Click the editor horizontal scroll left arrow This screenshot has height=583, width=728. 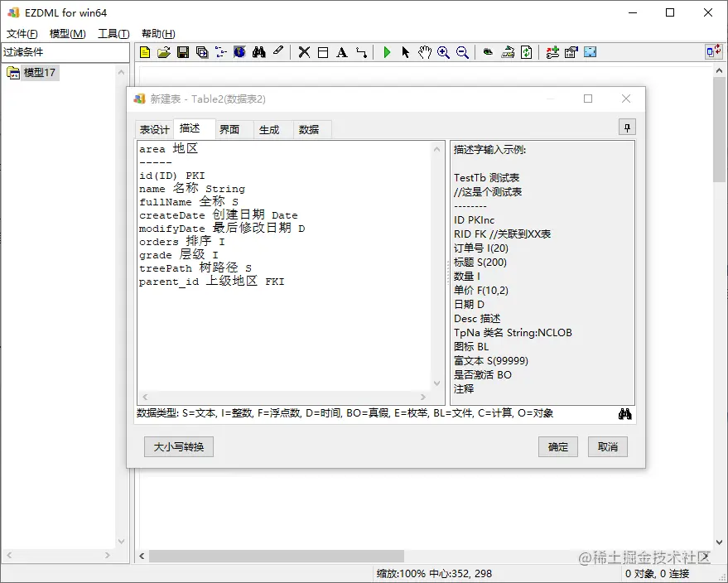[145, 397]
